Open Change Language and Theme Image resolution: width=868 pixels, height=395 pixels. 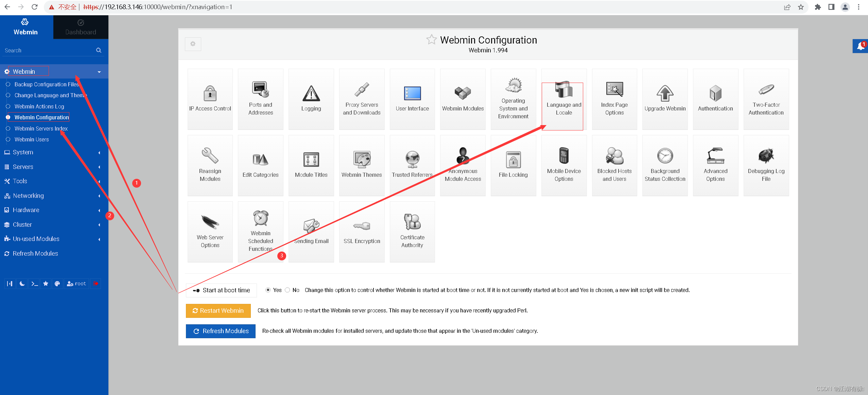(50, 95)
